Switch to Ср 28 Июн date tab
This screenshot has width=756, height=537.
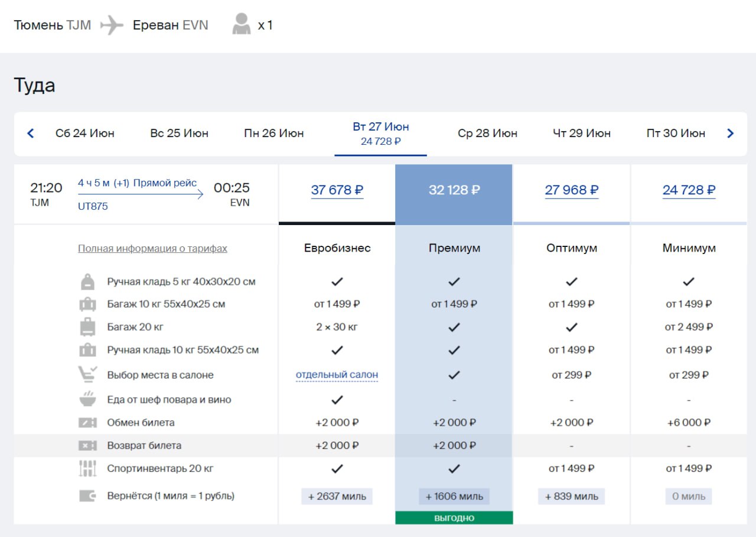pos(487,134)
